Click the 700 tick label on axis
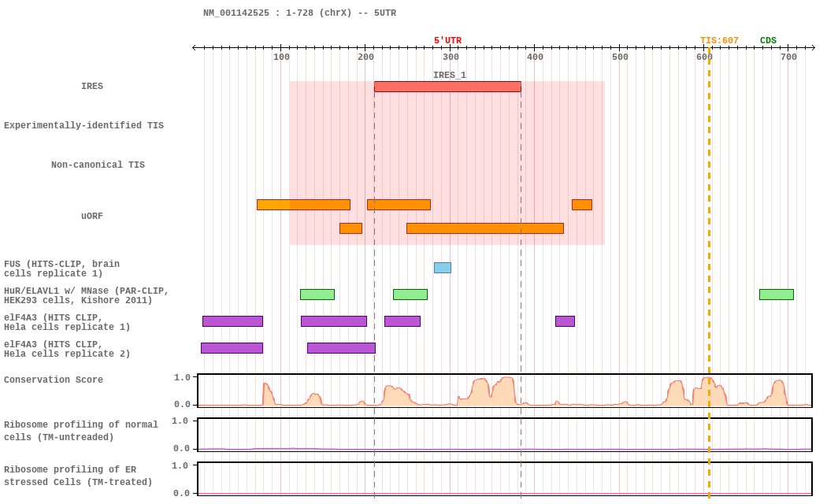 788,57
